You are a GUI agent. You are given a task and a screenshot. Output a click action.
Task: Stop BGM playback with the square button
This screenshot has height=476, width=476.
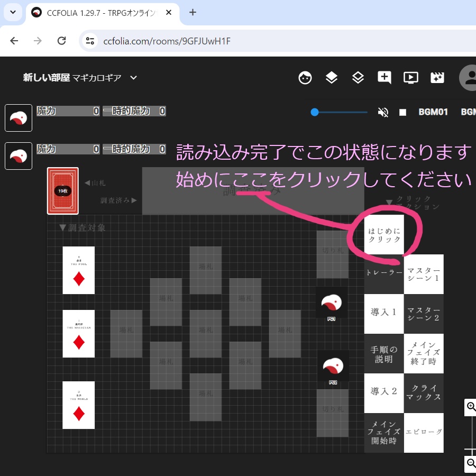402,112
